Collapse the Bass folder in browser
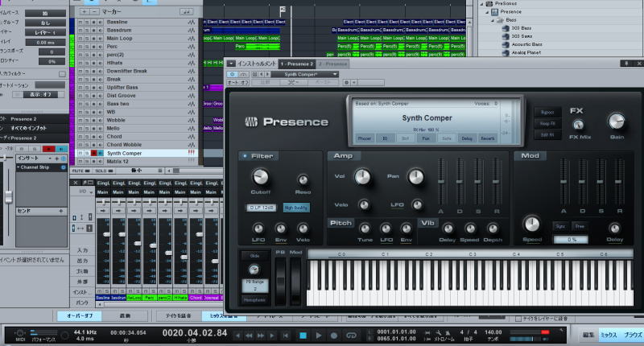644x346 pixels. [493, 20]
